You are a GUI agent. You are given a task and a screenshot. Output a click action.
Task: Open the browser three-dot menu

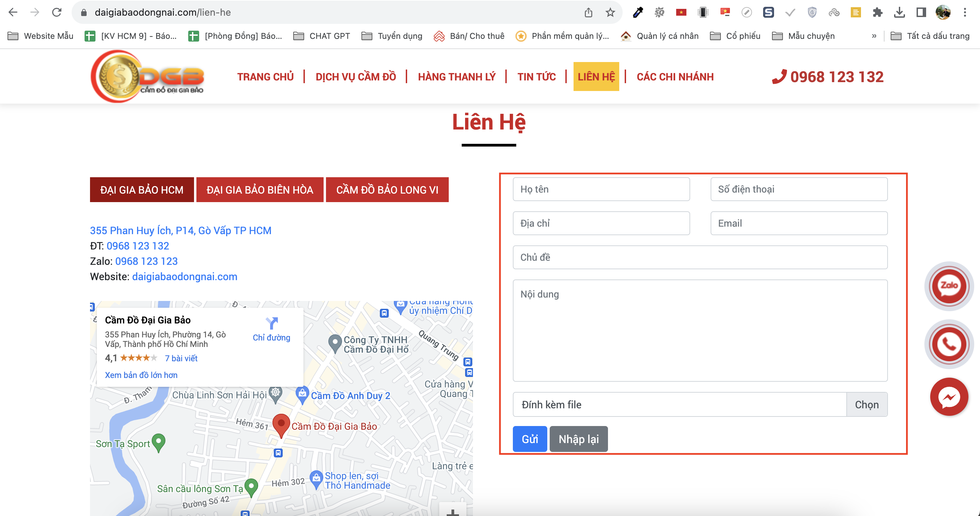coord(965,12)
